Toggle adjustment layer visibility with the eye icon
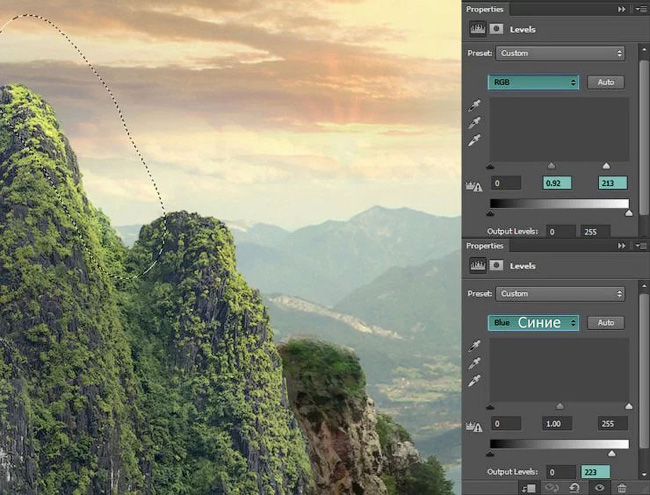Image resolution: width=650 pixels, height=495 pixels. [599, 488]
